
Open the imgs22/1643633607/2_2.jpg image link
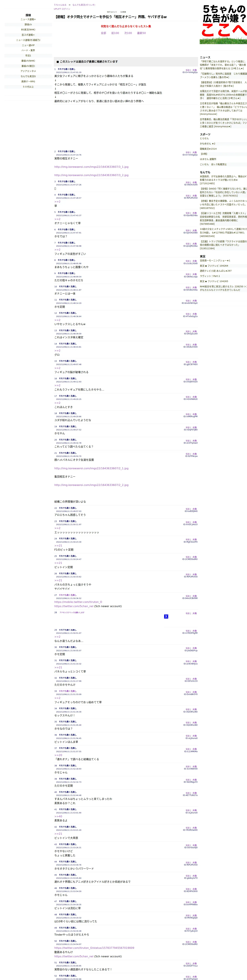[x=91, y=485]
